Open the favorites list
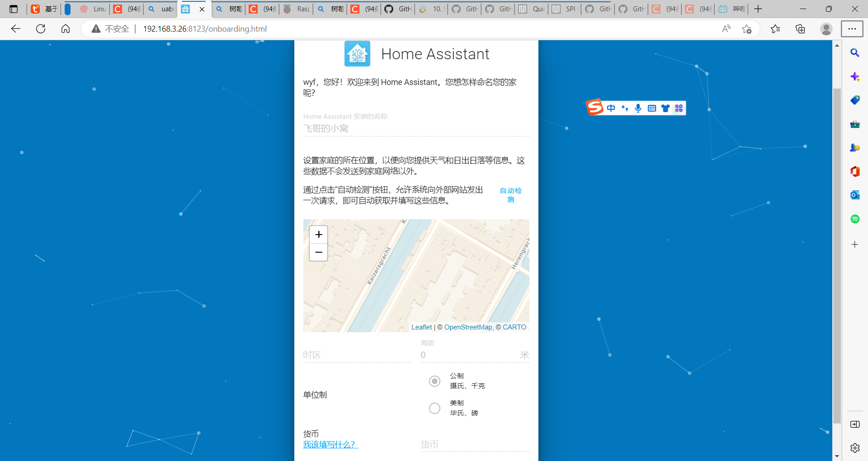868x461 pixels. (775, 29)
